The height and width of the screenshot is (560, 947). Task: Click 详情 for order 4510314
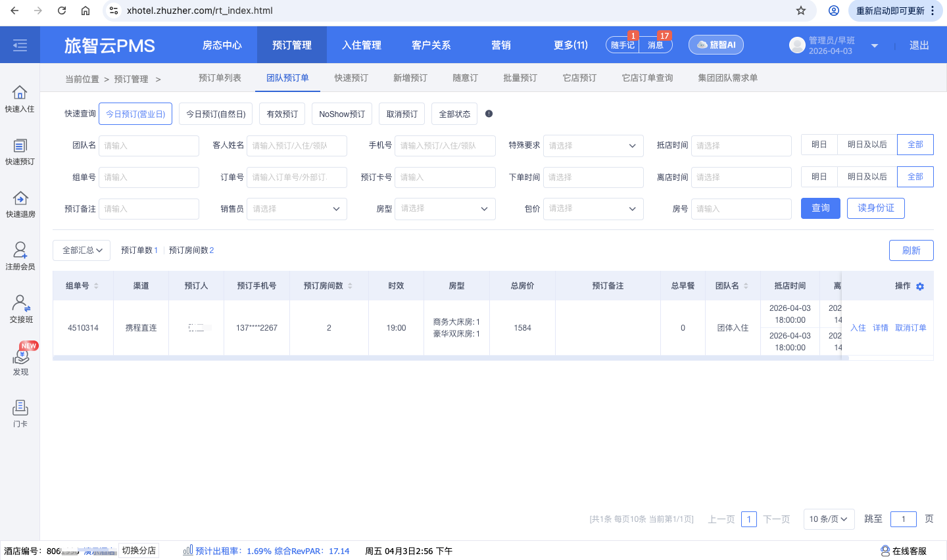point(881,327)
